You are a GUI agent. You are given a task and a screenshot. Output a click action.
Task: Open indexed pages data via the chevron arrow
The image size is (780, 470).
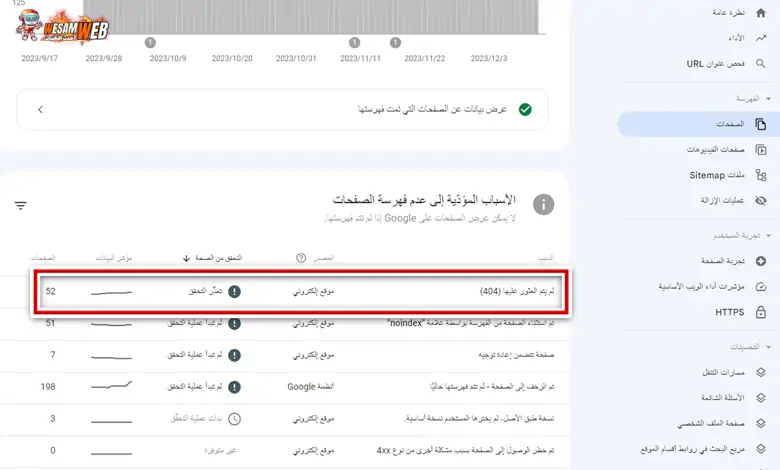tap(40, 109)
